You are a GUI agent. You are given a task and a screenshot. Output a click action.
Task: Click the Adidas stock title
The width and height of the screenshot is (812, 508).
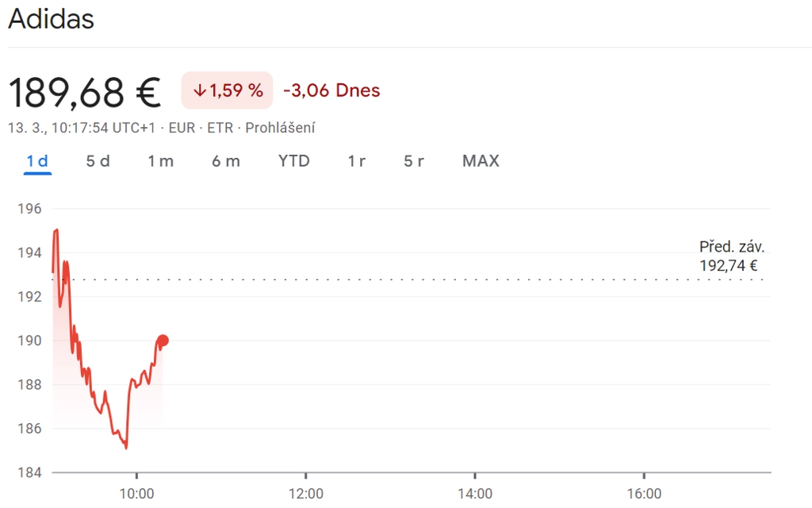(51, 19)
